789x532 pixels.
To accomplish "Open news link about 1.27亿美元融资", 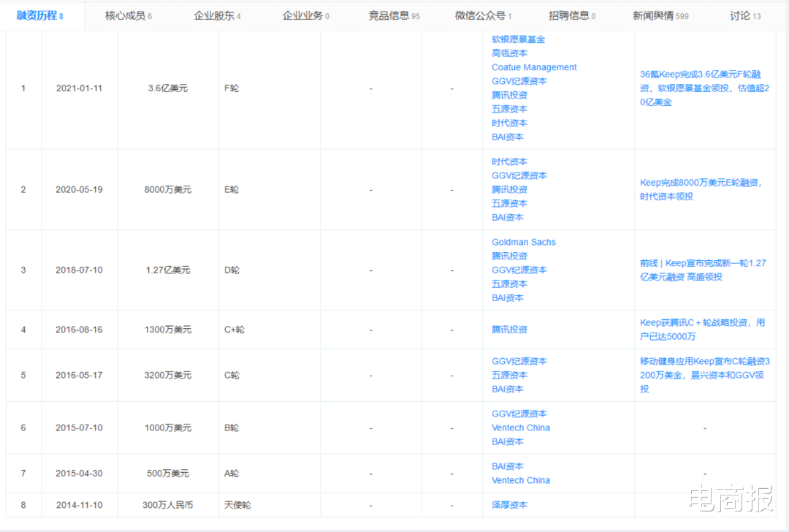I will [x=703, y=270].
